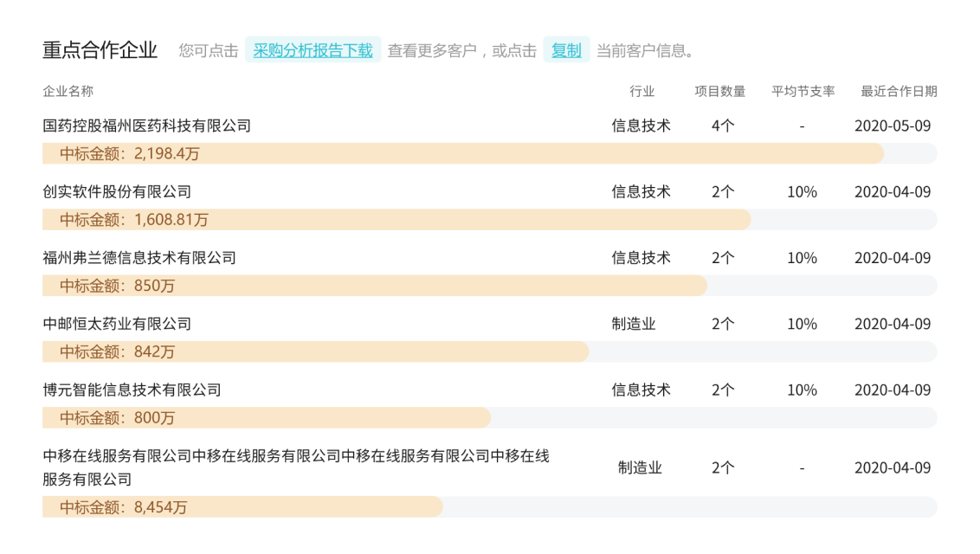Viewport: 980px width, 554px height.
Task: Open 创实软件股份有限公司 company entry
Action: 117,191
